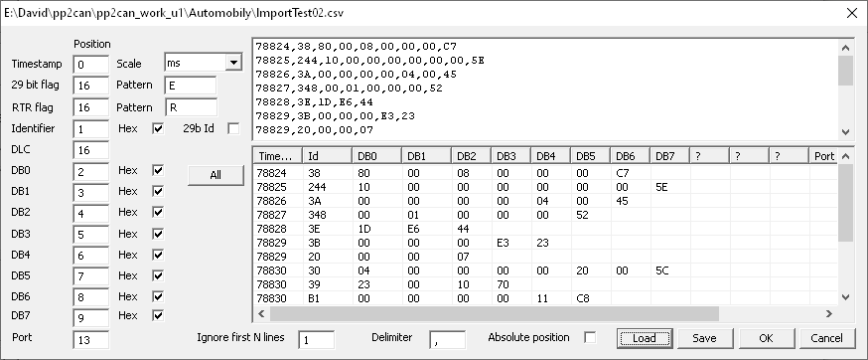Focus the Timestamp position field
The width and height of the screenshot is (868, 360).
[x=90, y=65]
